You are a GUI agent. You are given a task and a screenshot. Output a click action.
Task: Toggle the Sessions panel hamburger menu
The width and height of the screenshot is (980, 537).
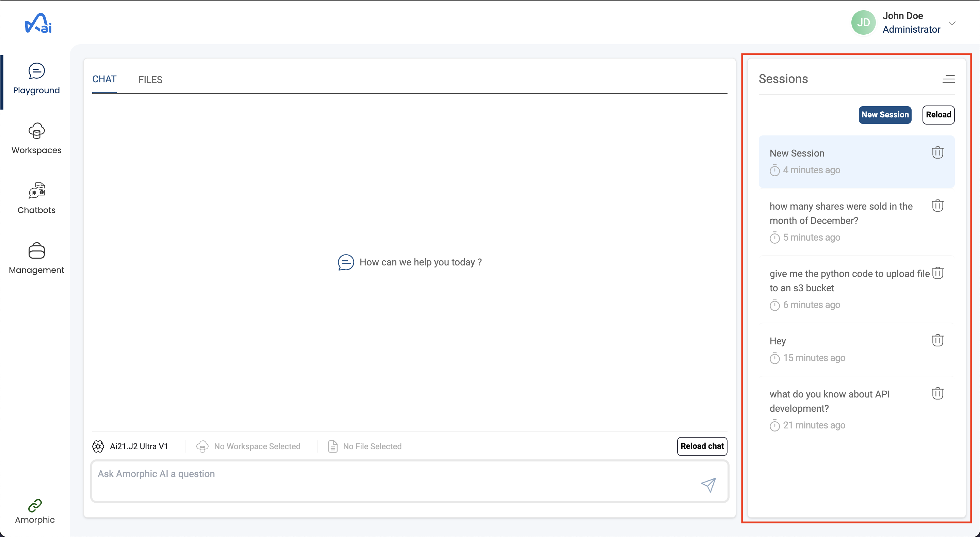coord(948,79)
